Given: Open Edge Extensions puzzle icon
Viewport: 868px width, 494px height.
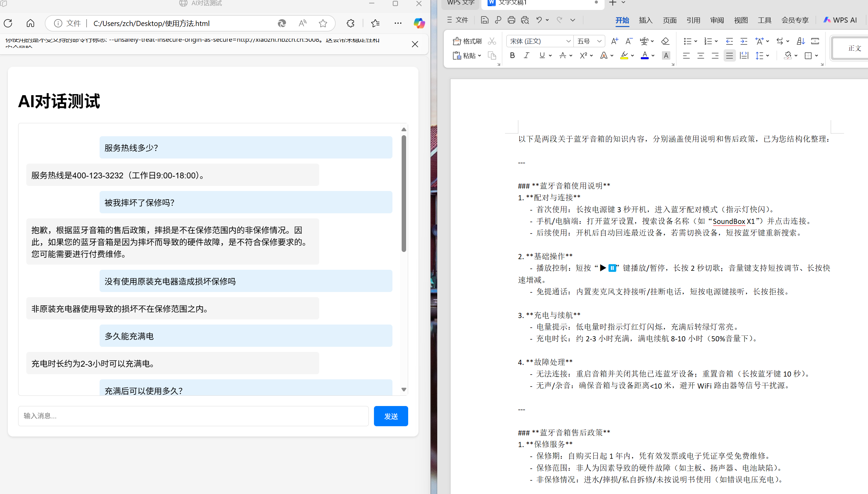Looking at the screenshot, I should 351,23.
